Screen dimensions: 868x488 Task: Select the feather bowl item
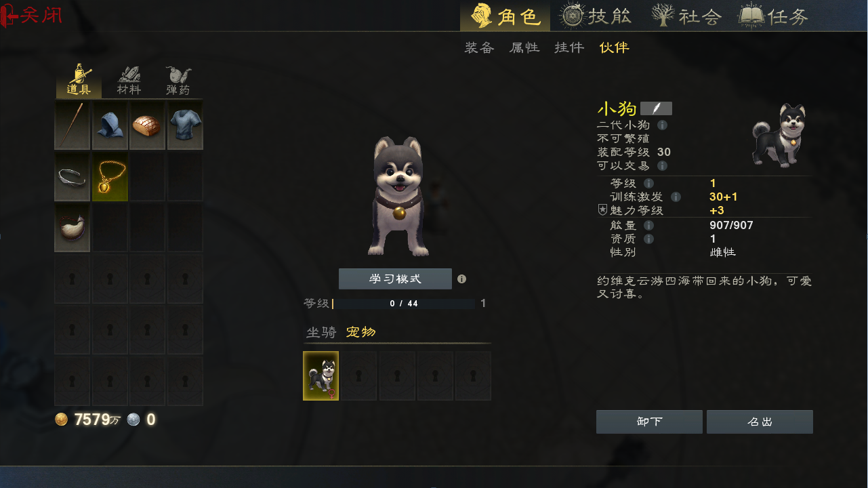pyautogui.click(x=72, y=228)
